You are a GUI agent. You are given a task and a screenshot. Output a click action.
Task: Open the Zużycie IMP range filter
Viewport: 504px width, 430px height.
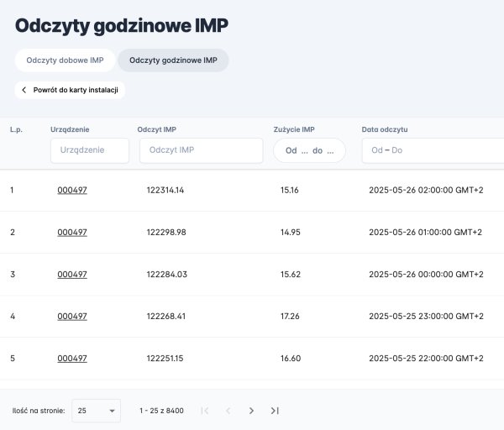point(309,150)
